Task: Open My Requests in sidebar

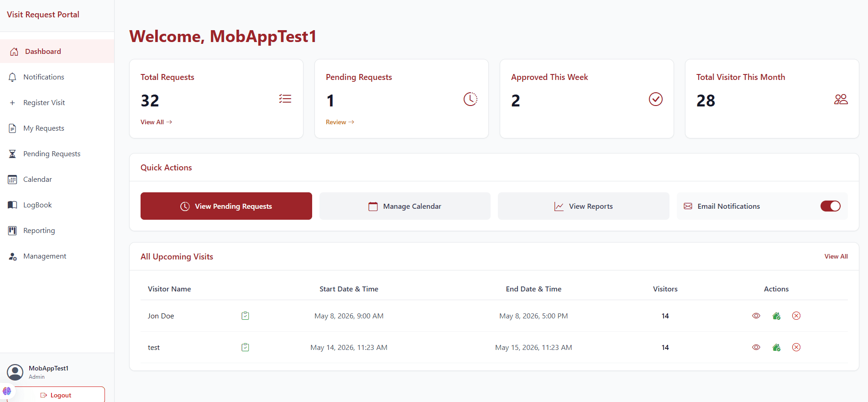Action: [x=57, y=128]
